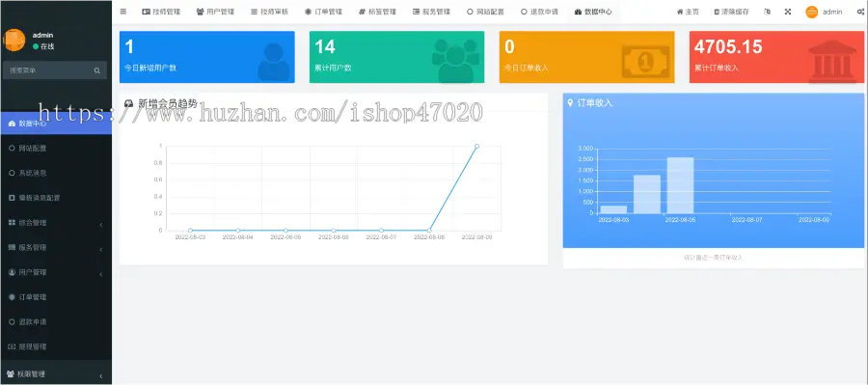
Task: Open the 标签管理 tab
Action: click(x=377, y=12)
